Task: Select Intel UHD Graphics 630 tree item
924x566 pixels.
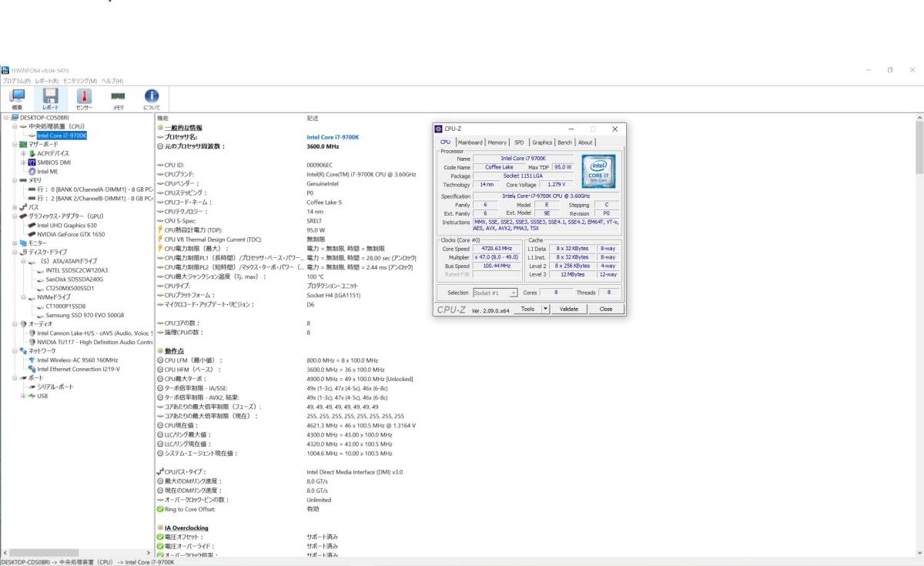Action: pyautogui.click(x=67, y=225)
